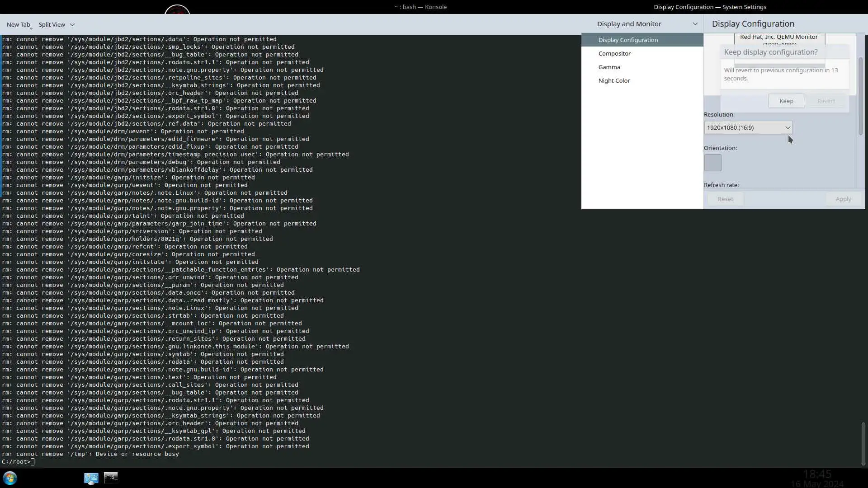868x488 pixels.
Task: Select Compositor in the settings sidebar
Action: tap(614, 53)
